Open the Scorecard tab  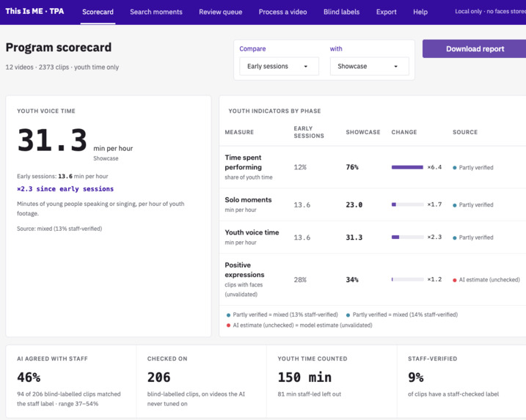(98, 12)
